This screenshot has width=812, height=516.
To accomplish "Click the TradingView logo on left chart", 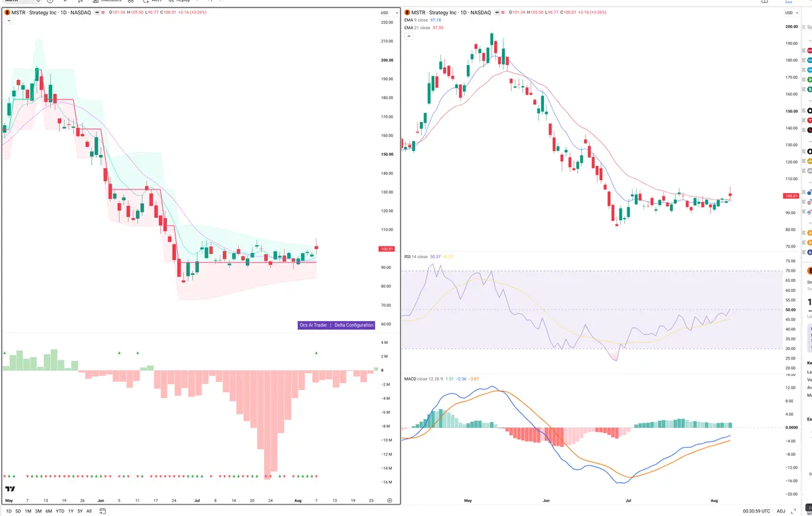I will [10, 488].
